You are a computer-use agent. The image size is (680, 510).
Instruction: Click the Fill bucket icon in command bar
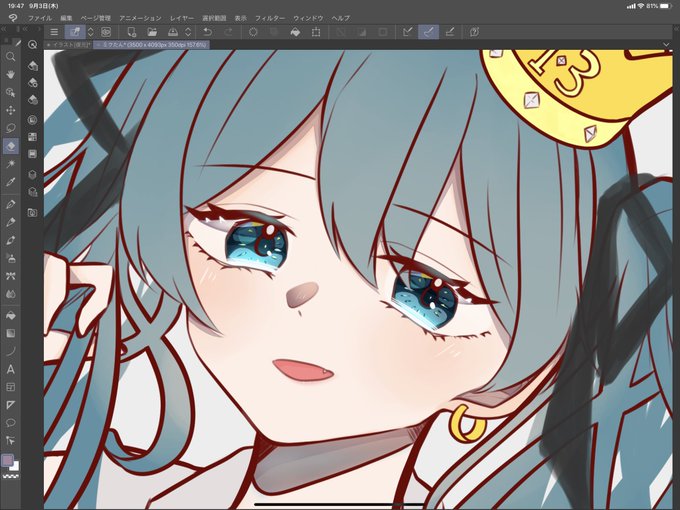[295, 32]
